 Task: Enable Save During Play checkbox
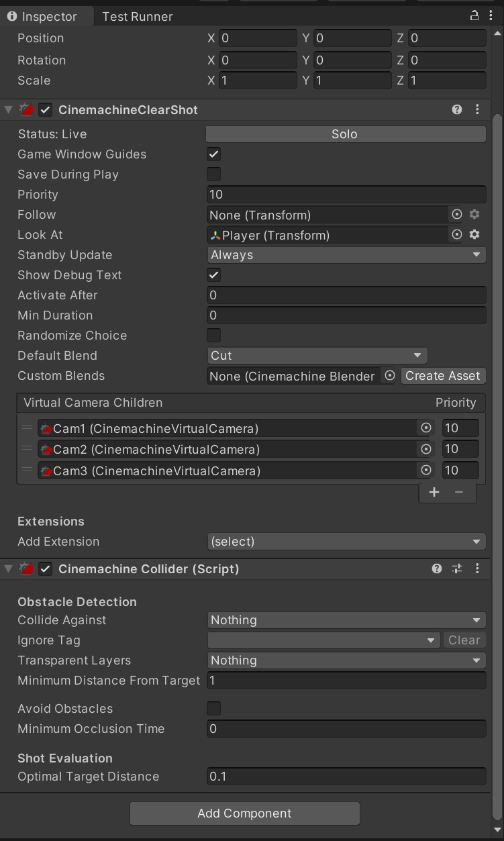[213, 175]
